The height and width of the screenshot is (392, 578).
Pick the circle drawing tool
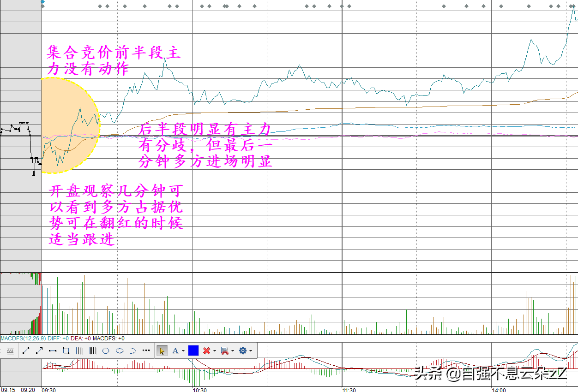click(106, 350)
